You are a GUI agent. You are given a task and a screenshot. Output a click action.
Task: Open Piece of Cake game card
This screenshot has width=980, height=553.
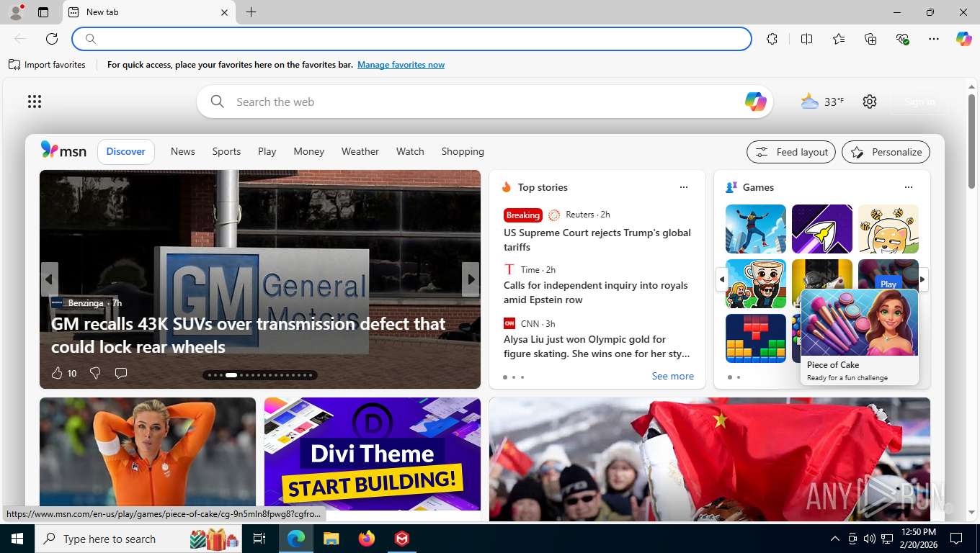860,337
